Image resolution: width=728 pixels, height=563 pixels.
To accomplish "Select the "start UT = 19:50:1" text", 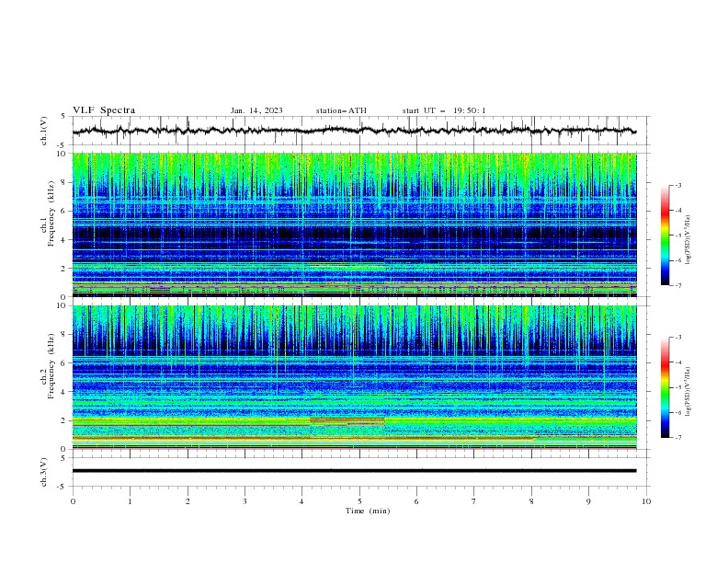I will coord(444,110).
